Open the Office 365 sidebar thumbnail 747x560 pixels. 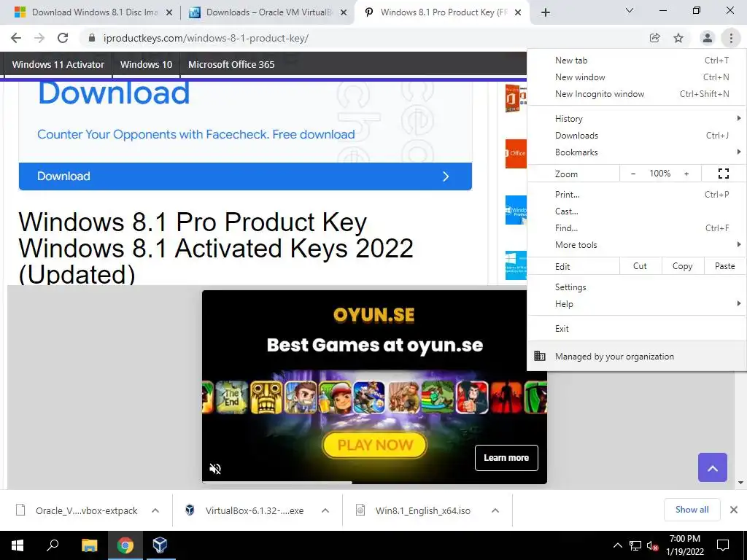(516, 153)
